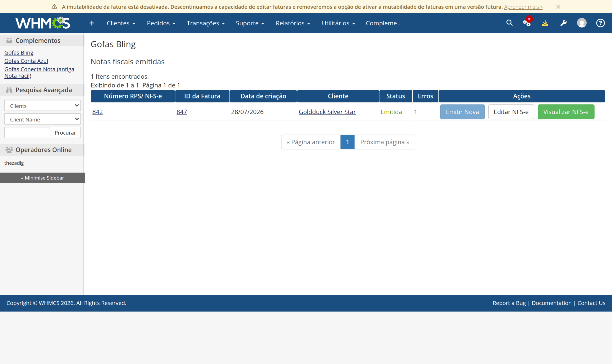Open the help question mark icon

click(x=601, y=23)
